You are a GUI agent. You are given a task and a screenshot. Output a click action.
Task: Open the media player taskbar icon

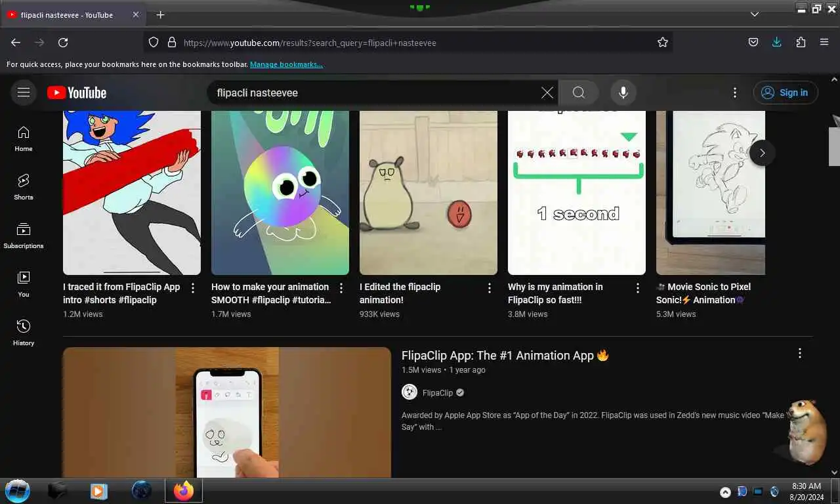(x=99, y=491)
